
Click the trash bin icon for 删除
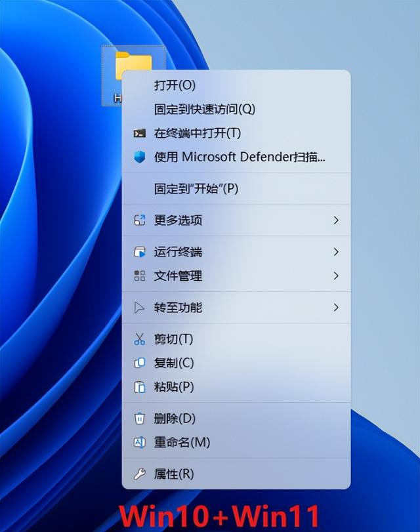(x=140, y=419)
